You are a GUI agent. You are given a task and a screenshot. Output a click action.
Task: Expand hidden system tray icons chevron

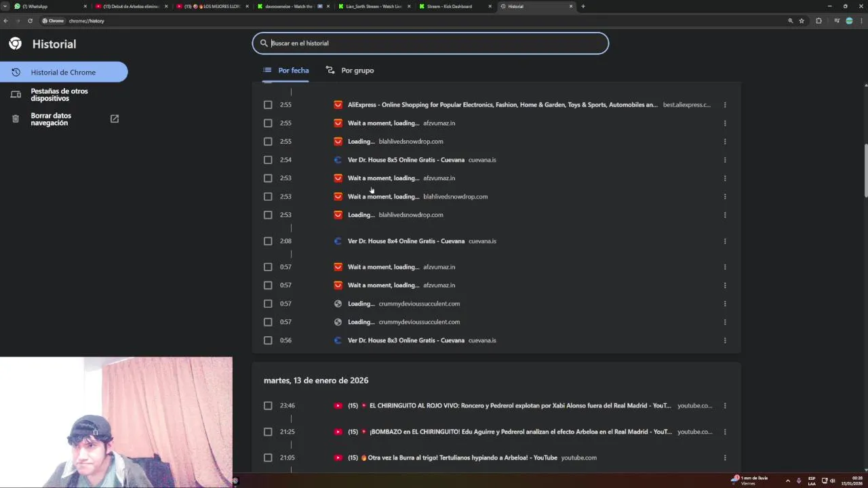tap(787, 481)
